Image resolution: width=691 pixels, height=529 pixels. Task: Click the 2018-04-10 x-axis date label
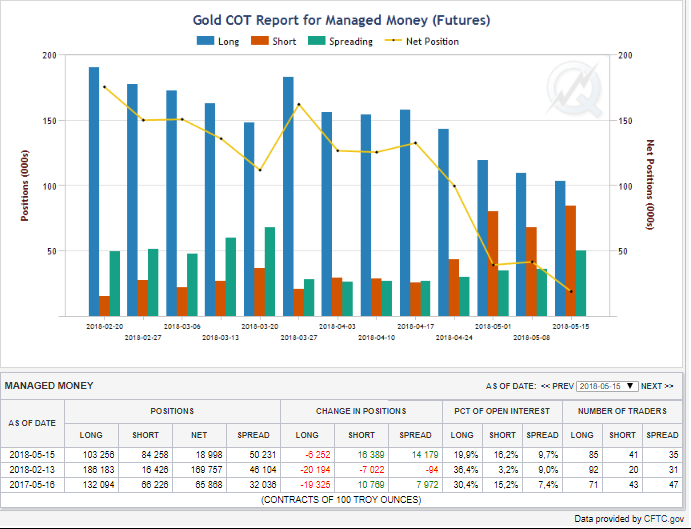pos(376,338)
